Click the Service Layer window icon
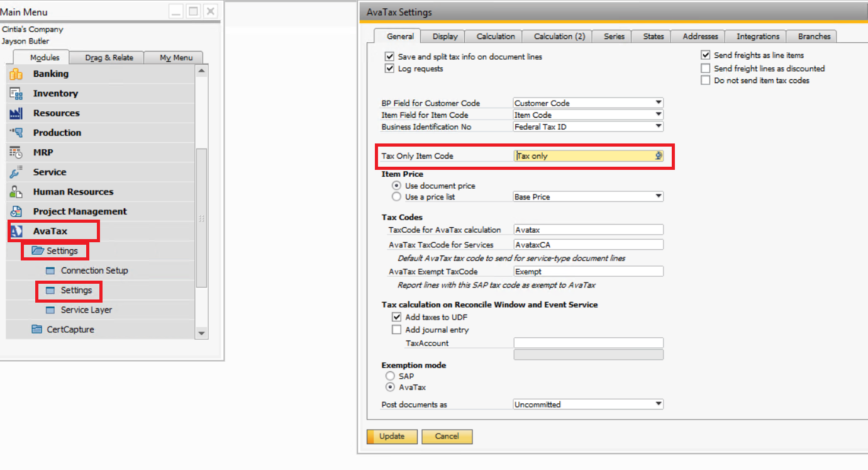The image size is (868, 470). (x=50, y=310)
